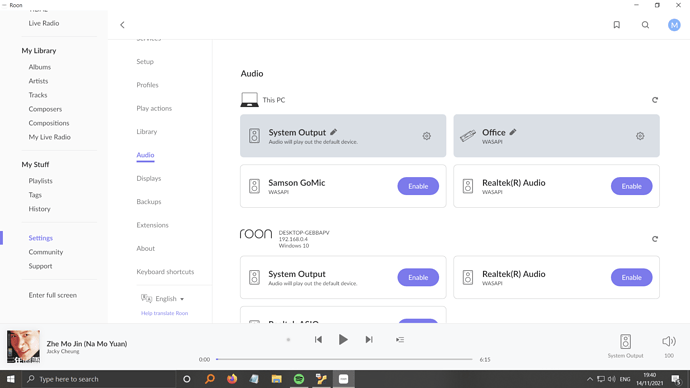Rename Office zone with the pencil icon
This screenshot has width=690, height=388.
[x=513, y=132]
